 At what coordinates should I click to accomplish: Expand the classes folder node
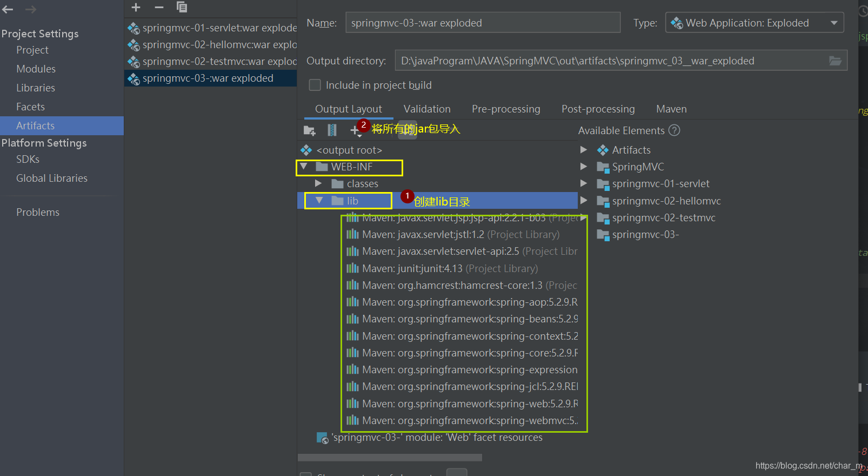318,184
